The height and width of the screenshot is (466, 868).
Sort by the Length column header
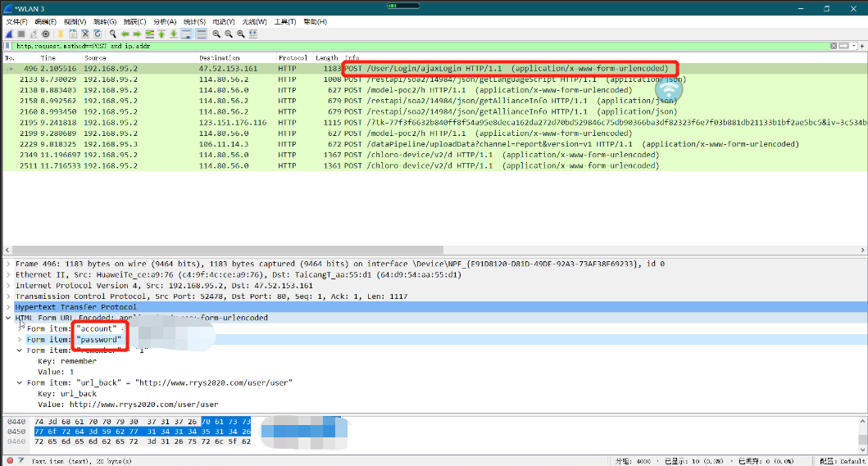point(327,57)
